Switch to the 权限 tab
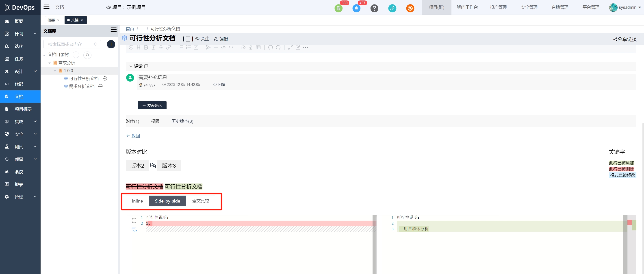 coord(155,121)
